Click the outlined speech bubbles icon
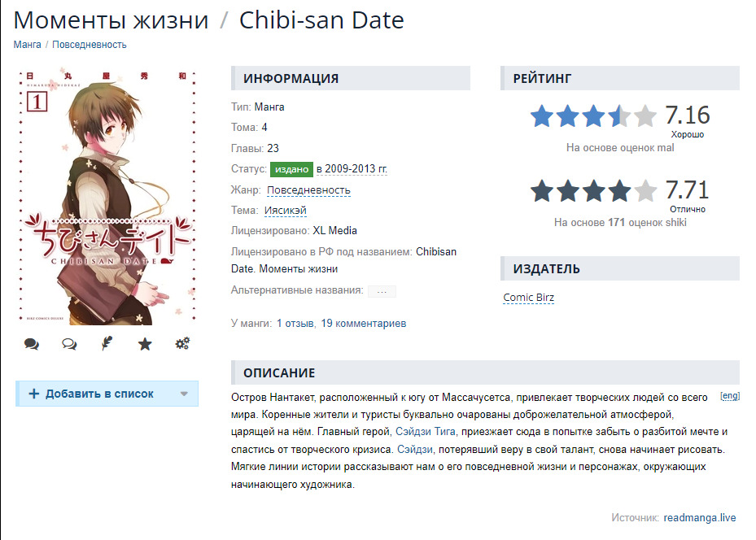This screenshot has height=540, width=756. pos(69,344)
